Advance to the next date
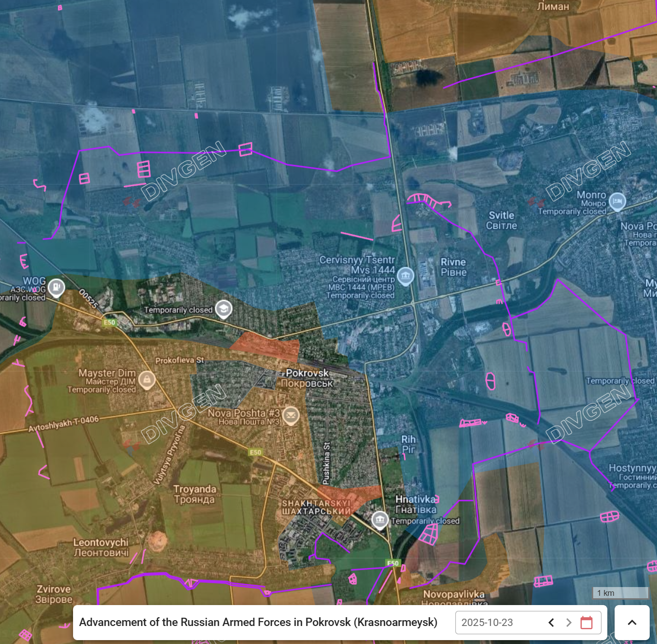 click(568, 623)
